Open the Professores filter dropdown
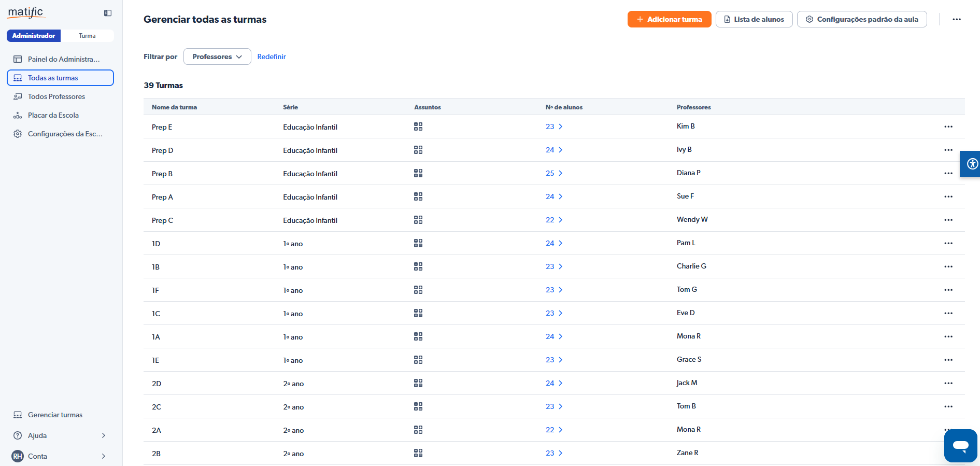Viewport: 980px width, 466px height. 217,57
